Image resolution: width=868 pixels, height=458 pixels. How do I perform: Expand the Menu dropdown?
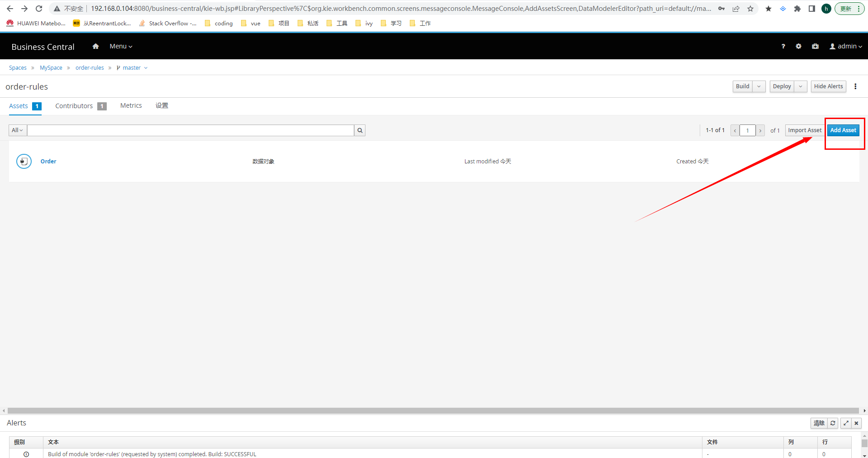pyautogui.click(x=121, y=46)
